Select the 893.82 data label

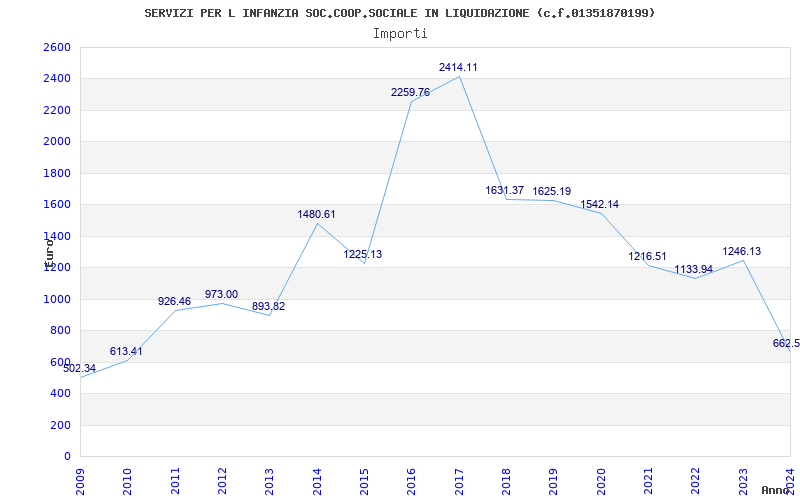point(268,307)
